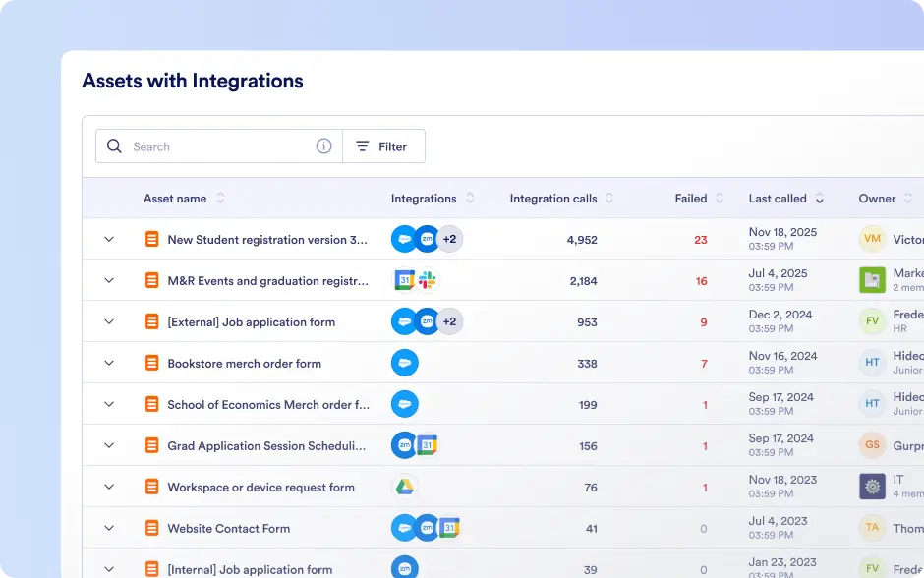Image resolution: width=924 pixels, height=578 pixels.
Task: Focus the Search input field
Action: (x=219, y=146)
